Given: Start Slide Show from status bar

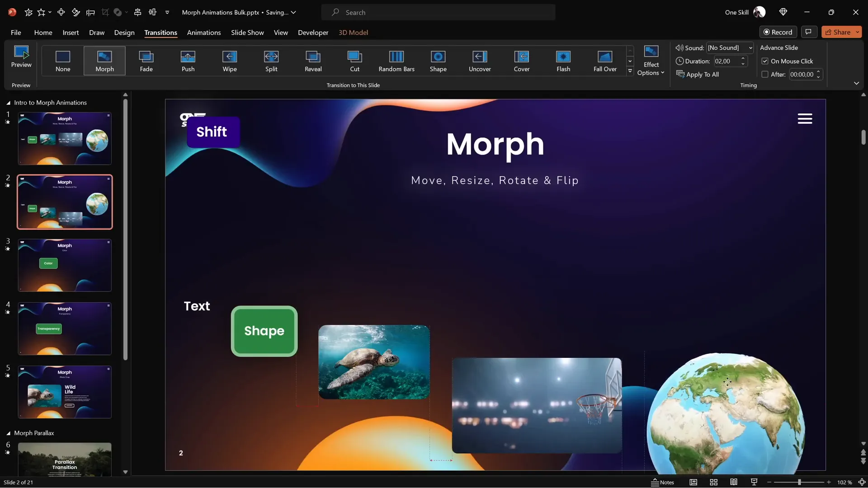Looking at the screenshot, I should point(754,482).
